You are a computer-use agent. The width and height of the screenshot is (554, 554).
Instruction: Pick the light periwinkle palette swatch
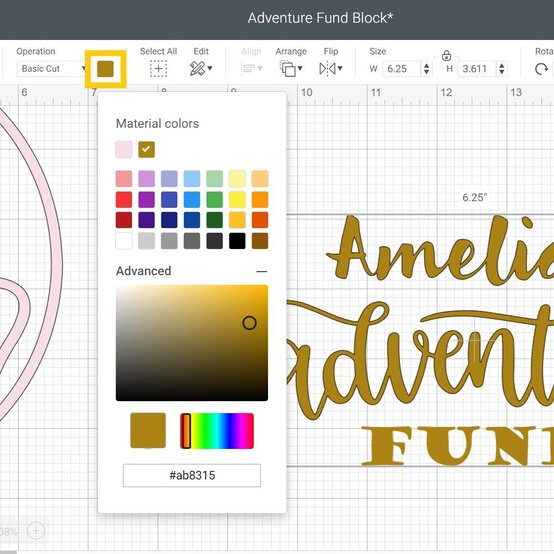[169, 179]
